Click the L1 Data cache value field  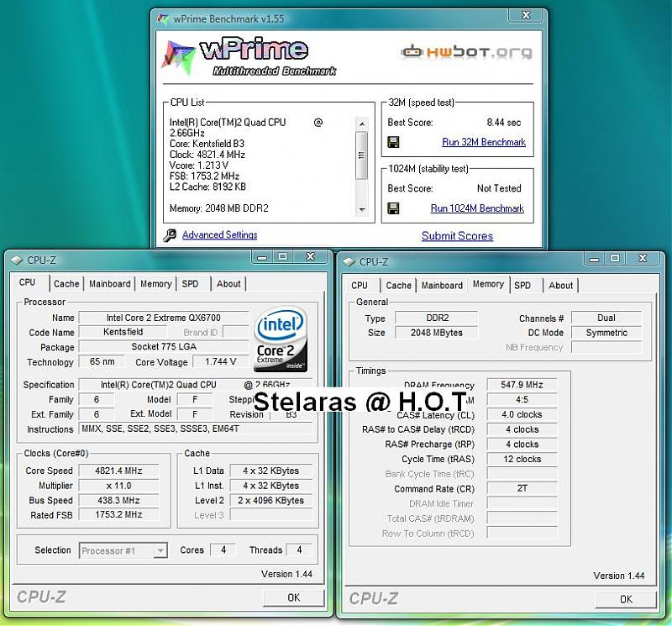click(x=270, y=471)
